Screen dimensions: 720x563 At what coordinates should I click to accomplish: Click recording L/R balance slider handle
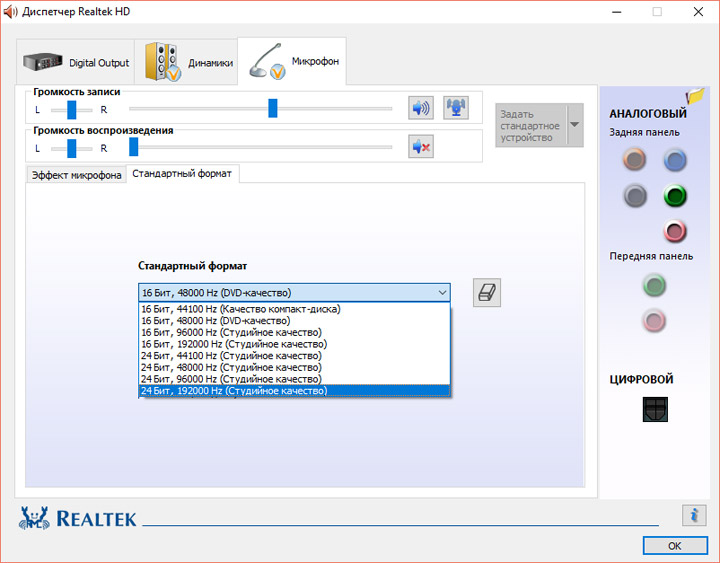tap(72, 110)
